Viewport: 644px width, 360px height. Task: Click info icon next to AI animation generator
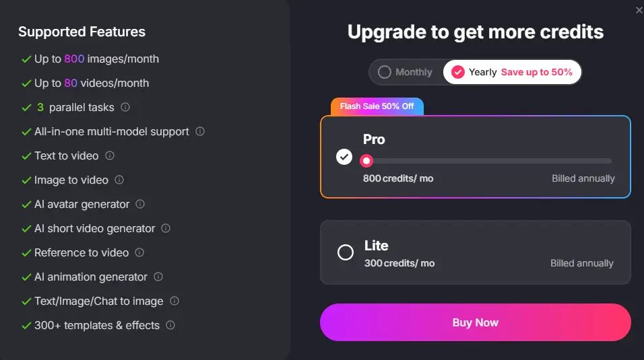pos(158,277)
